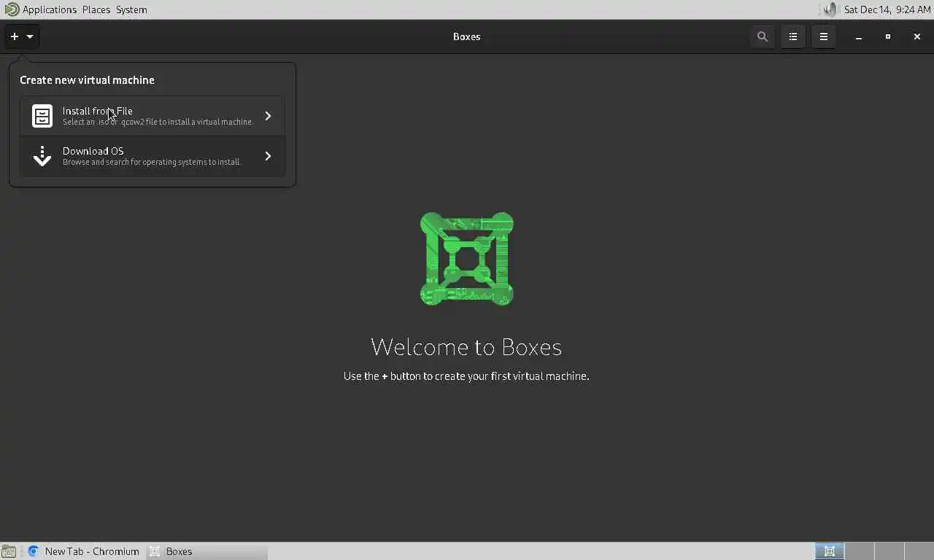Click the Boxes title in the header bar
The image size is (934, 560).
[x=467, y=36]
